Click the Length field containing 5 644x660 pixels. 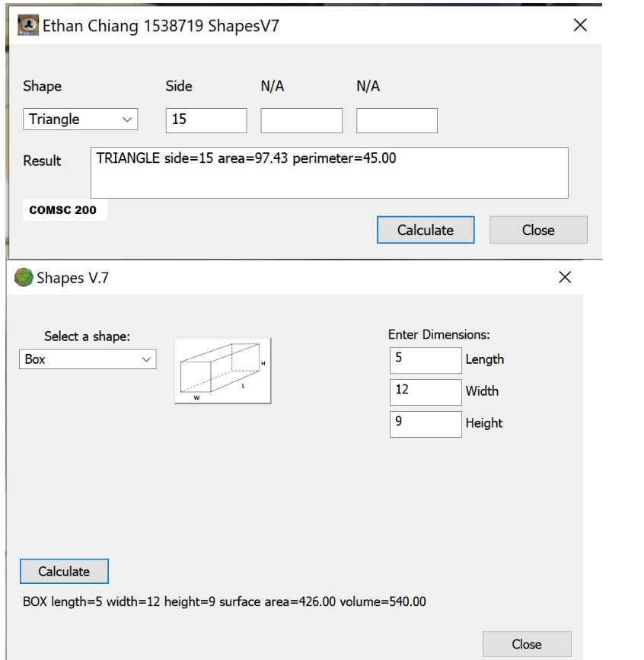pos(425,359)
